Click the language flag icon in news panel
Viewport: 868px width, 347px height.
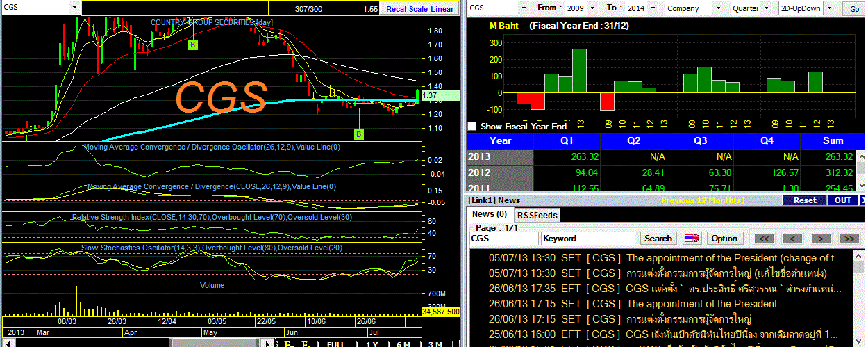point(692,239)
